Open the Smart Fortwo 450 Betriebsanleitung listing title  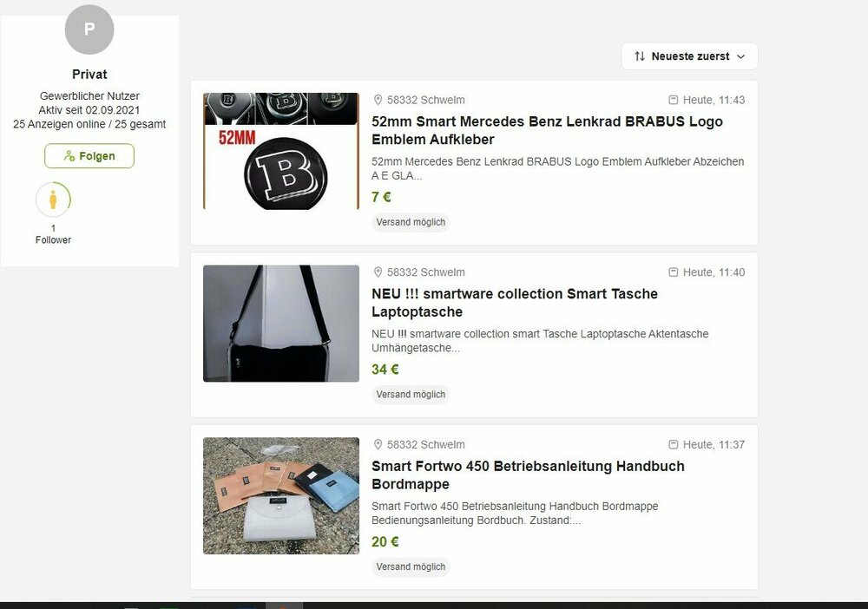528,475
